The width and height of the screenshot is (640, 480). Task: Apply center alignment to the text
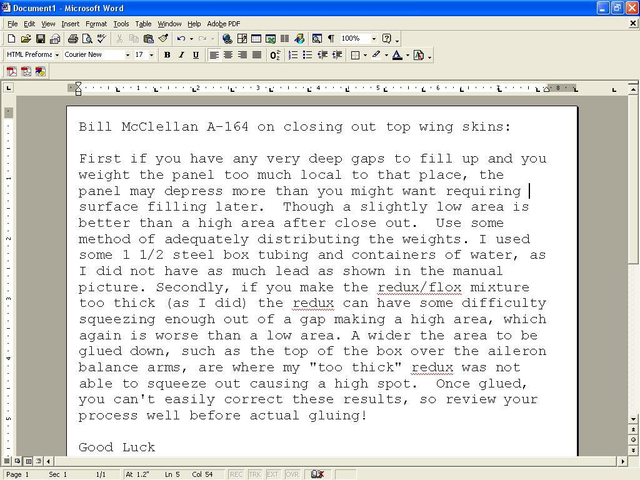228,55
